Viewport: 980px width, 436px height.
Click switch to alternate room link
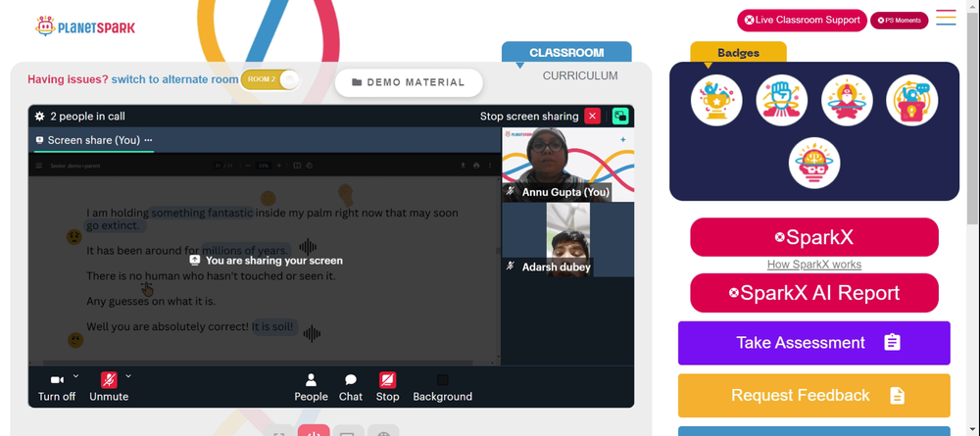coord(175,80)
